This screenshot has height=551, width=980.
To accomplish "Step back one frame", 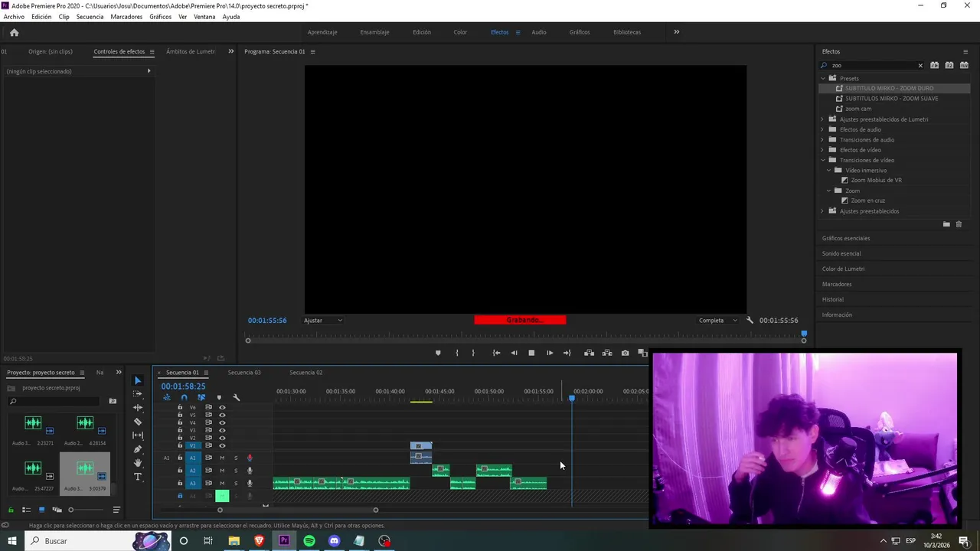I will 514,353.
